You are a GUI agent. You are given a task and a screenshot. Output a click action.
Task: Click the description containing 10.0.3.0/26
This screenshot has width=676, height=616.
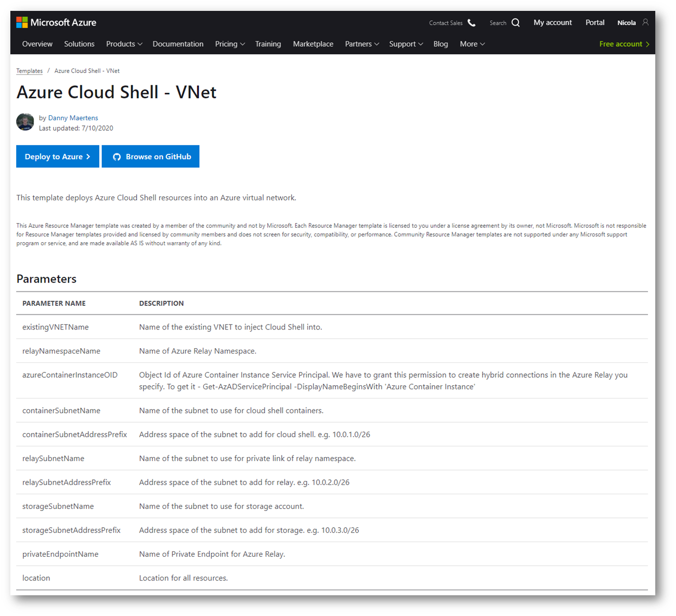coord(249,530)
